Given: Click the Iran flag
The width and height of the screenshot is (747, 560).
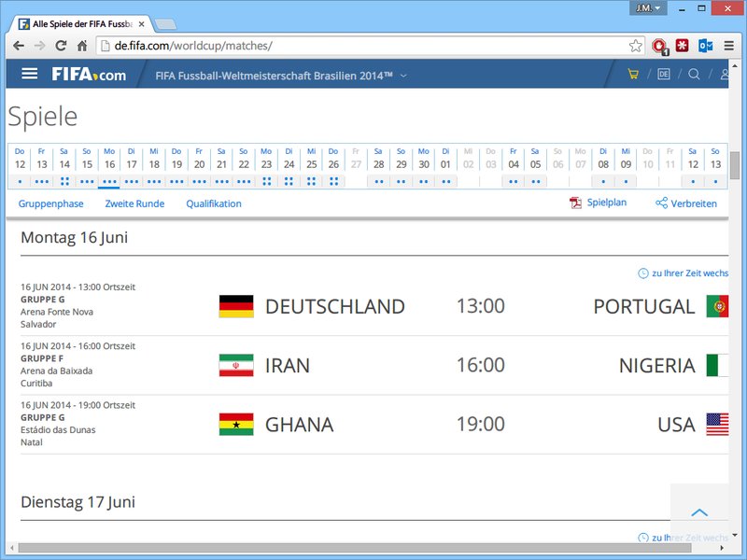Looking at the screenshot, I should (236, 365).
